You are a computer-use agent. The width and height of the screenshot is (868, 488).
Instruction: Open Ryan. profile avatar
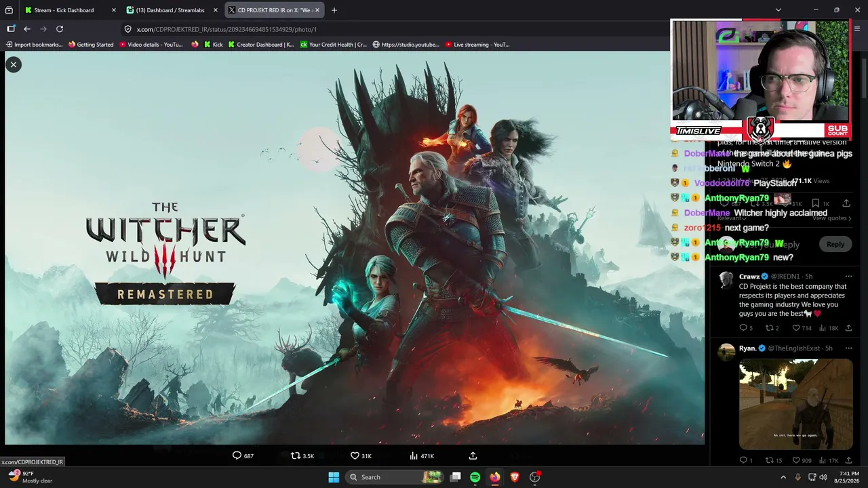pyautogui.click(x=726, y=352)
